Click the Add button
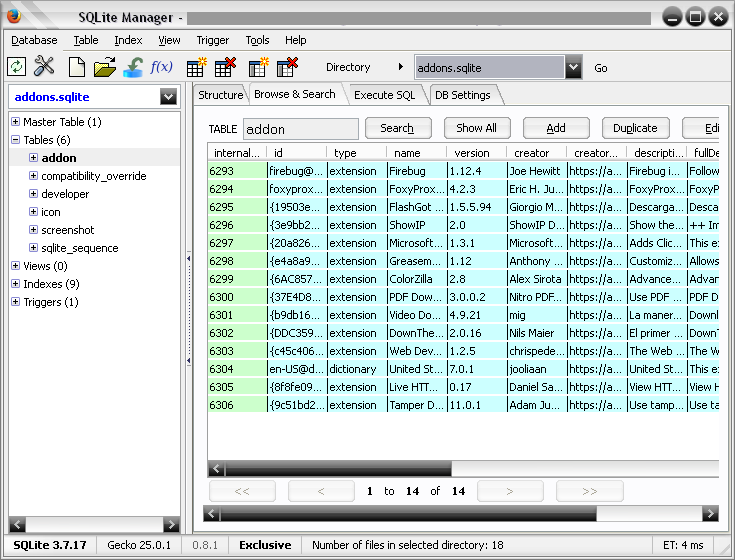This screenshot has height=560, width=735. 556,128
